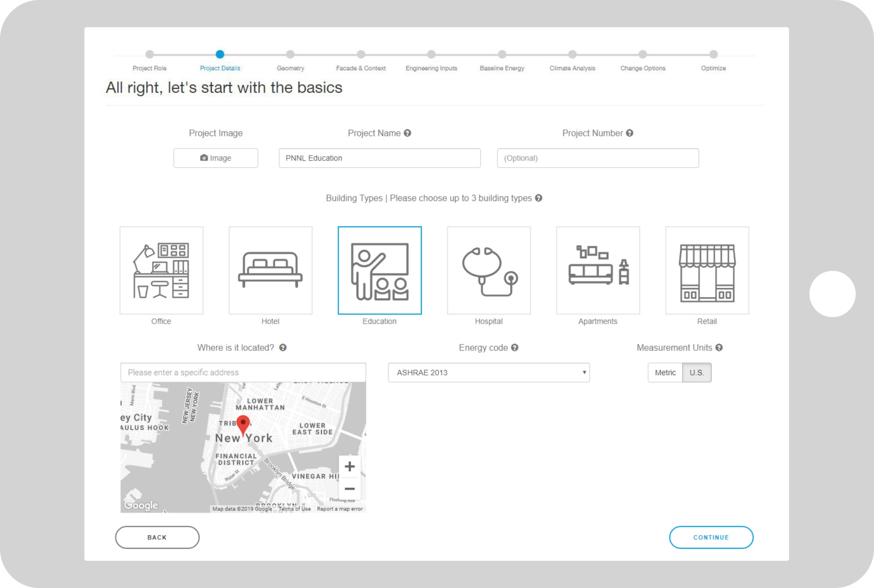Click the Image upload button with camera icon
Viewport: 874px width, 588px height.
point(215,158)
